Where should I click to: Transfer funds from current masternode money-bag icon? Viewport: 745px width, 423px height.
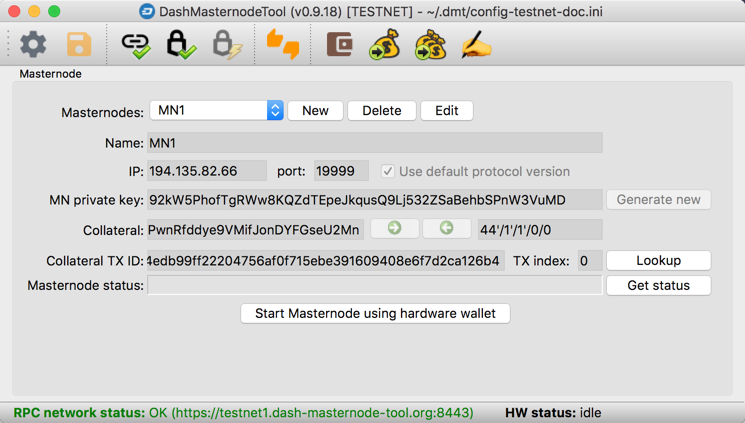(x=384, y=44)
